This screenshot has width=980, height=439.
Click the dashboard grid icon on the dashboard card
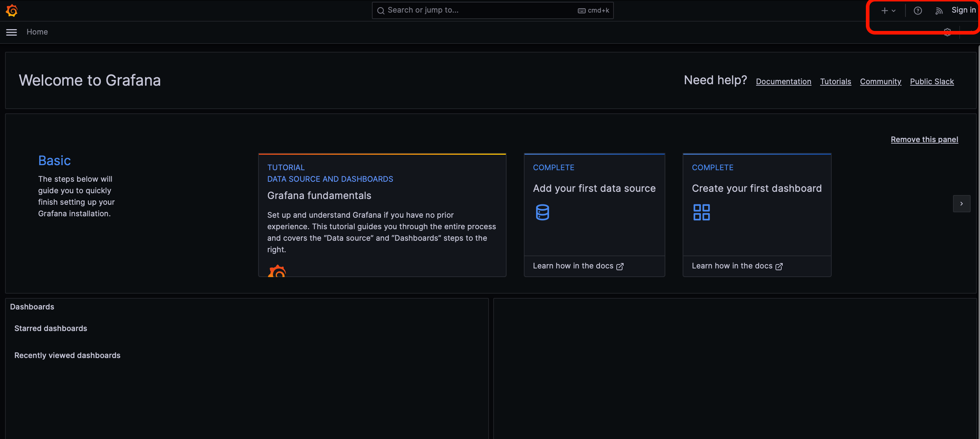702,212
